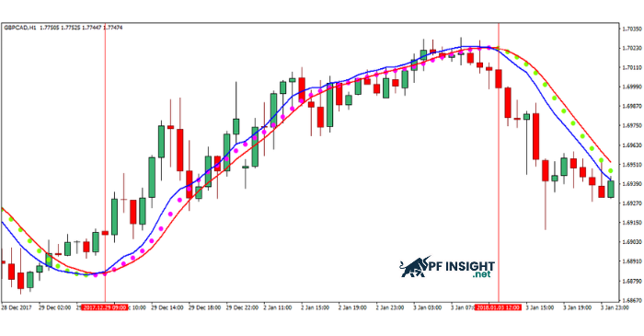Click the 29 Dec 18:00 time label
Image resolution: width=644 pixels, height=336 pixels.
(x=205, y=307)
